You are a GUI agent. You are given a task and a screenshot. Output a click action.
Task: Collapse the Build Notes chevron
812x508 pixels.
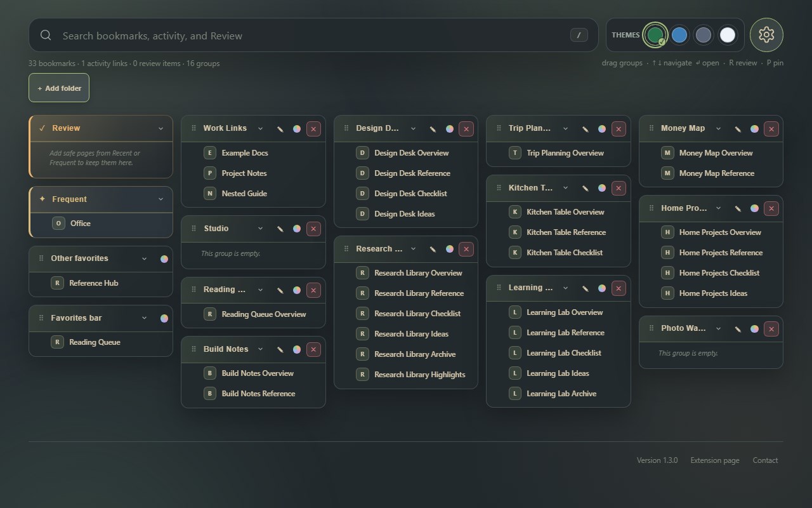tap(260, 349)
